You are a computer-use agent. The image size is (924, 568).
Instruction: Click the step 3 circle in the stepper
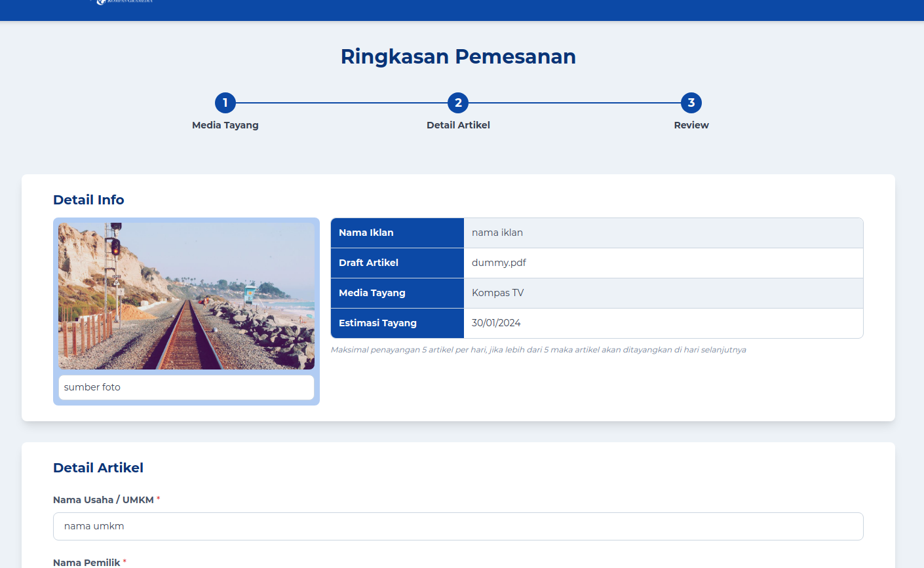(691, 103)
